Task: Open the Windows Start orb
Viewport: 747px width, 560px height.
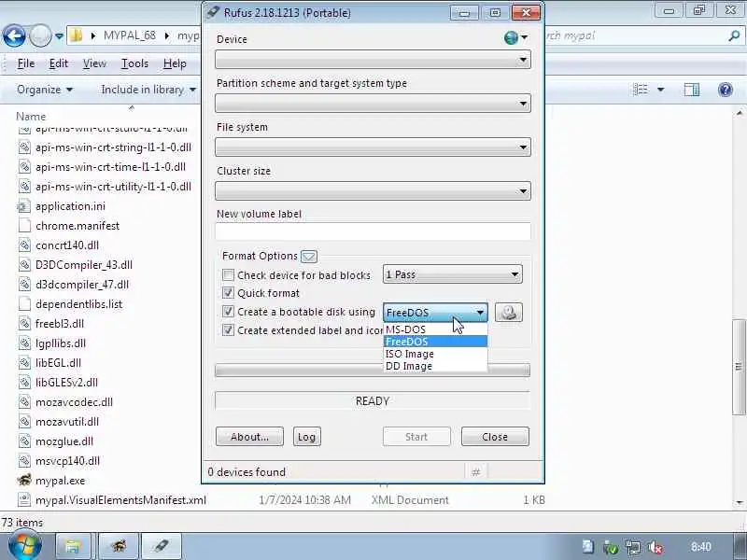Action: coord(25,545)
